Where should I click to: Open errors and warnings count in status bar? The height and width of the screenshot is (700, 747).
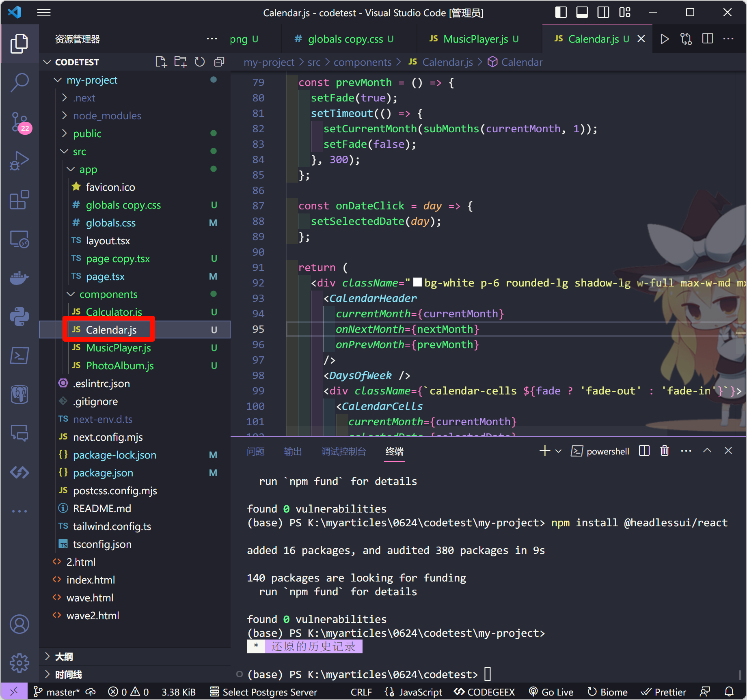(x=128, y=692)
